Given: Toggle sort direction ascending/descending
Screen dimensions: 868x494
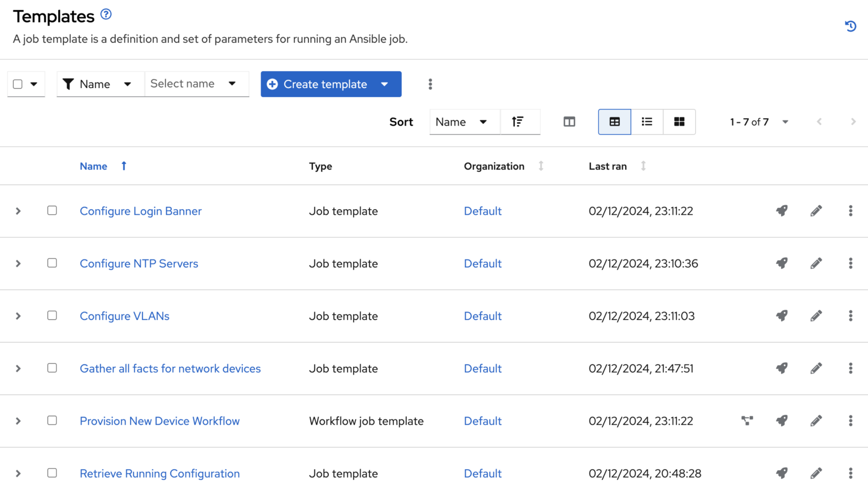Looking at the screenshot, I should pos(518,122).
